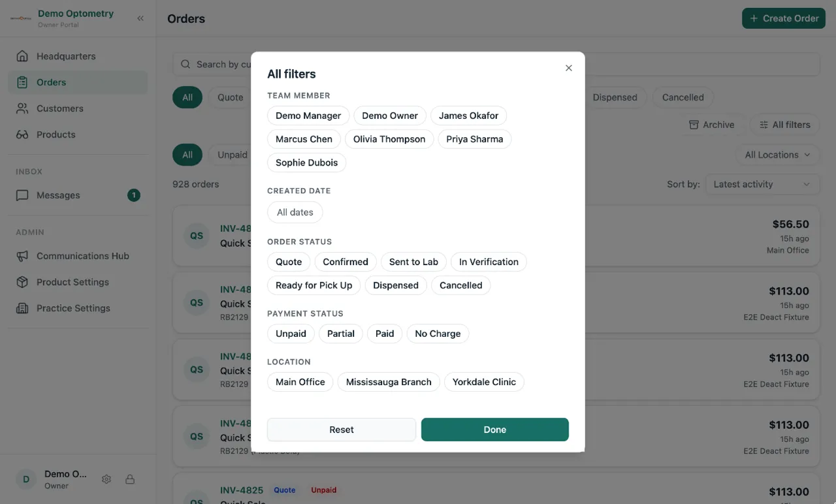The image size is (836, 504).
Task: Click the Products glasses icon
Action: [x=22, y=134]
